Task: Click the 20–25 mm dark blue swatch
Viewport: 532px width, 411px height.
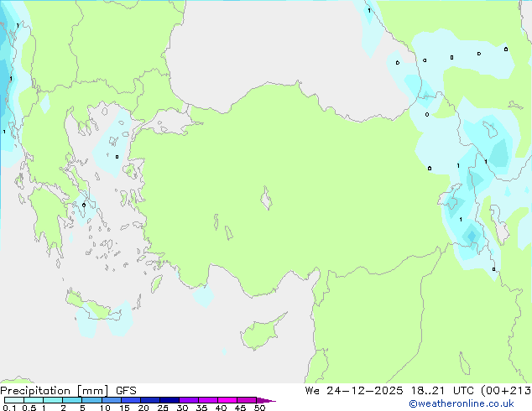Action: [150, 400]
